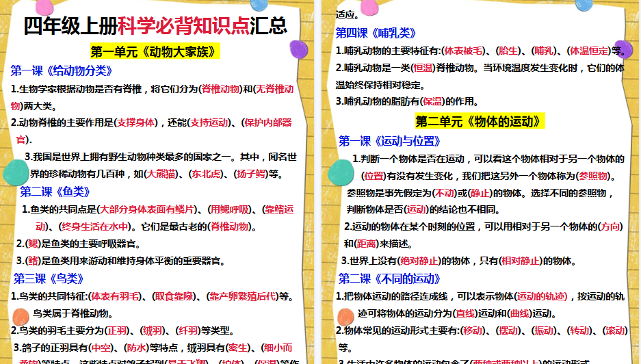Click the red word 位置 in parentheses
Image resolution: width=641 pixels, height=364 pixels.
click(374, 176)
